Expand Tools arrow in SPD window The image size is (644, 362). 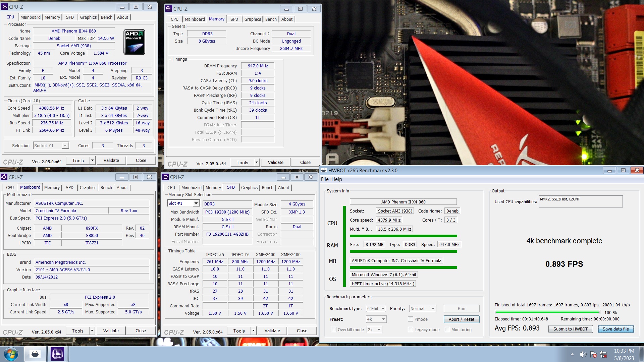[253, 331]
